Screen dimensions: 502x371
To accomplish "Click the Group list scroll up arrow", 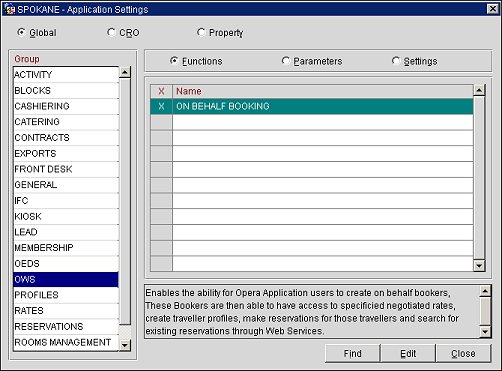I will pyautogui.click(x=125, y=72).
